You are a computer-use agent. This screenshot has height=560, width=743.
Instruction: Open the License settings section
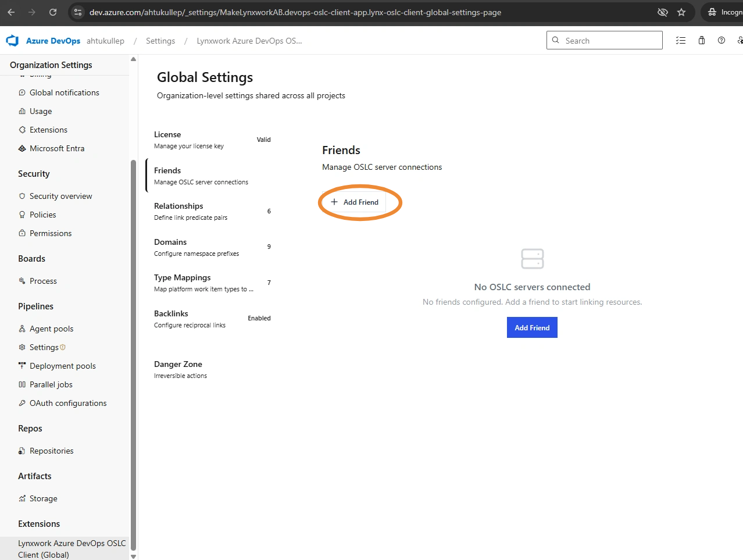212,140
